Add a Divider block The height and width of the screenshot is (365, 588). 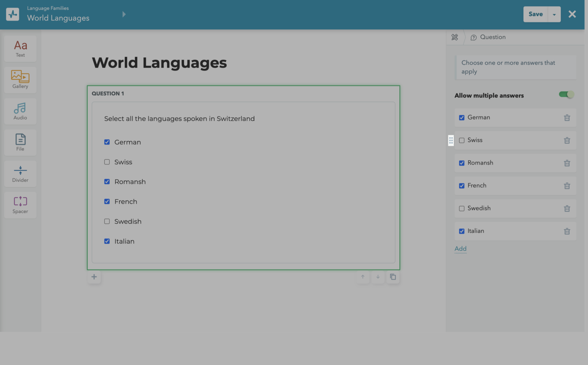20,174
